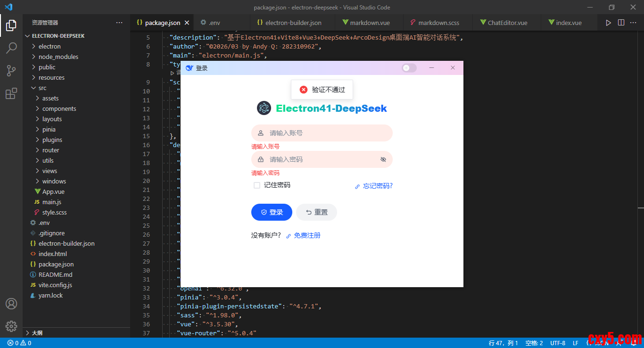Toggle password visibility eye icon
Viewport: 644px width, 348px height.
click(x=383, y=159)
